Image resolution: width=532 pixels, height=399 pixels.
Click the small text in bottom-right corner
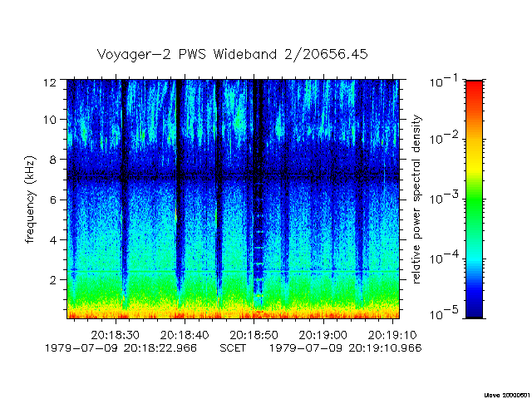pyautogui.click(x=507, y=396)
